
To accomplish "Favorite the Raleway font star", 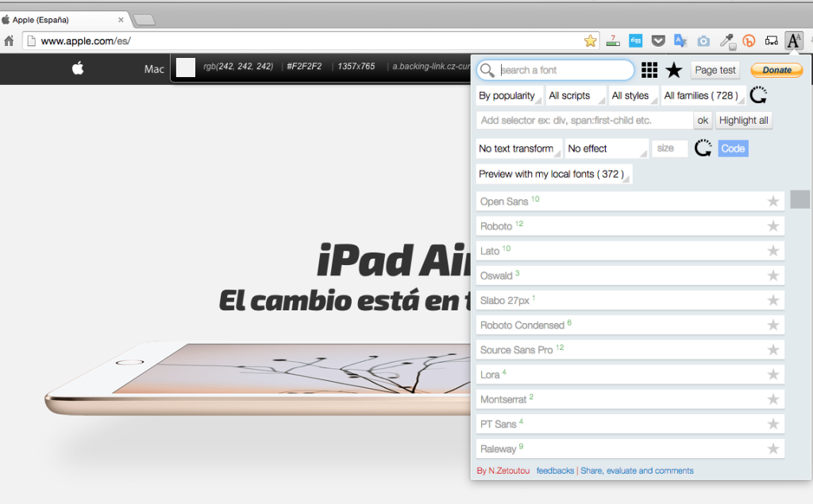I will 773,448.
